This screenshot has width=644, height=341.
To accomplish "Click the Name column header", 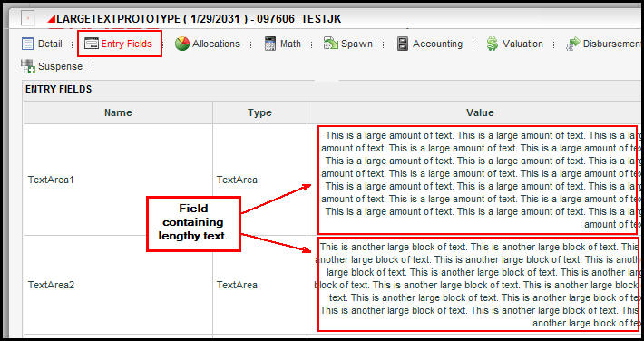I will point(118,112).
